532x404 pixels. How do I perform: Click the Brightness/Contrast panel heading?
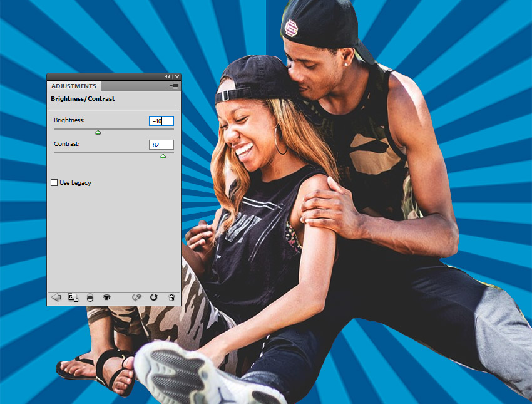[83, 99]
